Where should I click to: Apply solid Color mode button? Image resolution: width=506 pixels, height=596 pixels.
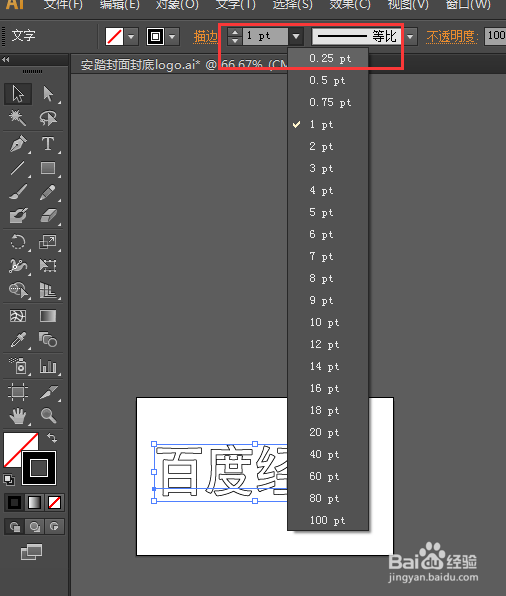coord(14,502)
